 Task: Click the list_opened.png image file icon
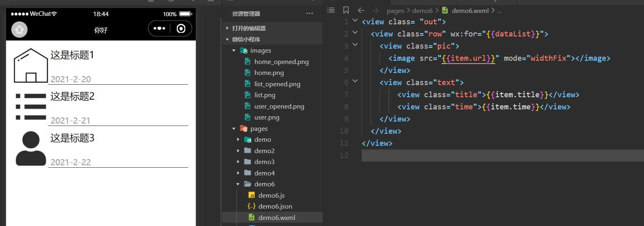(x=248, y=84)
